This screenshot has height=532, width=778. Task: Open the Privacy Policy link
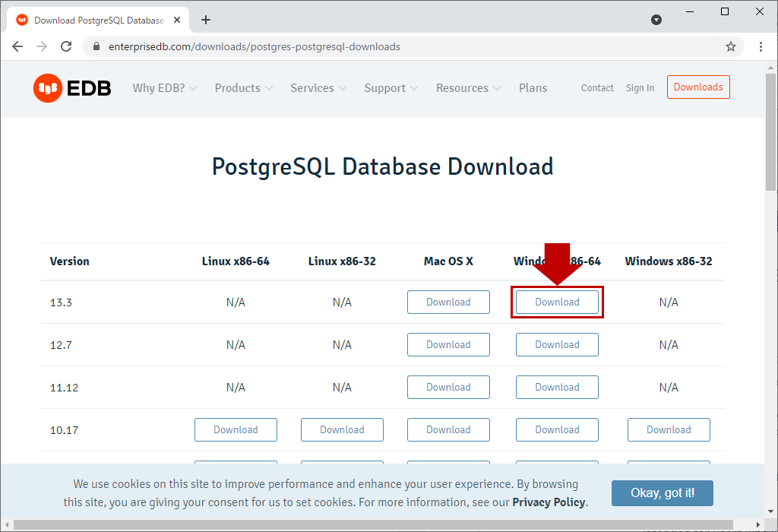549,502
